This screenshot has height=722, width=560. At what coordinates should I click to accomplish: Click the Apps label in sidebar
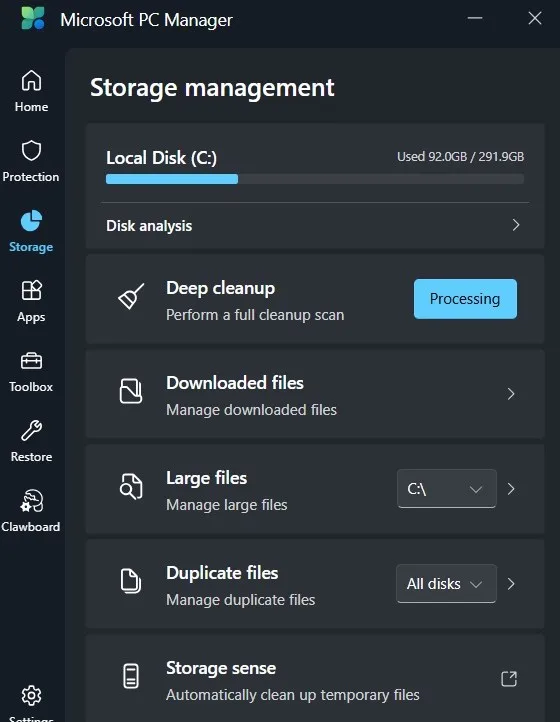pyautogui.click(x=31, y=318)
